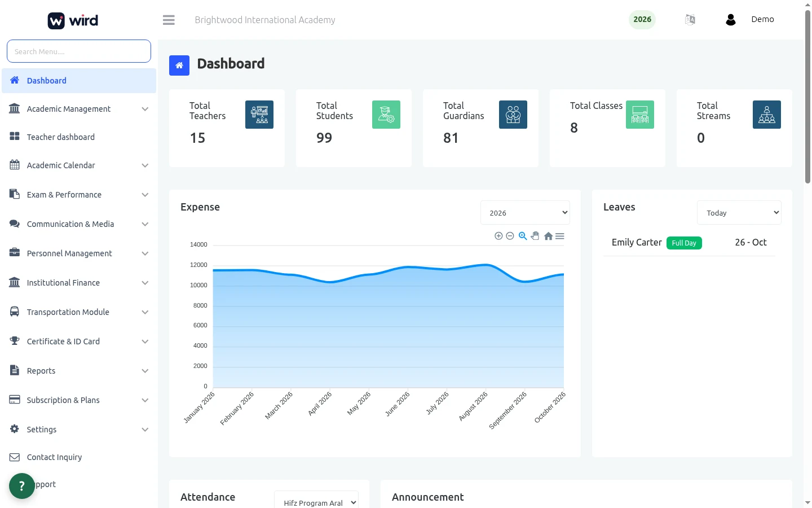Expand the Settings menu
The image size is (812, 508).
pyautogui.click(x=79, y=430)
